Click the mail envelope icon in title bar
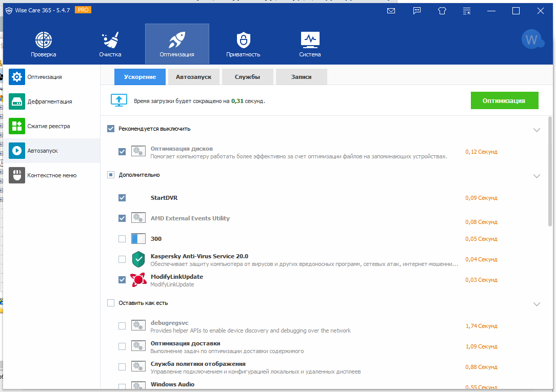Image resolution: width=556 pixels, height=392 pixels. pos(391,11)
